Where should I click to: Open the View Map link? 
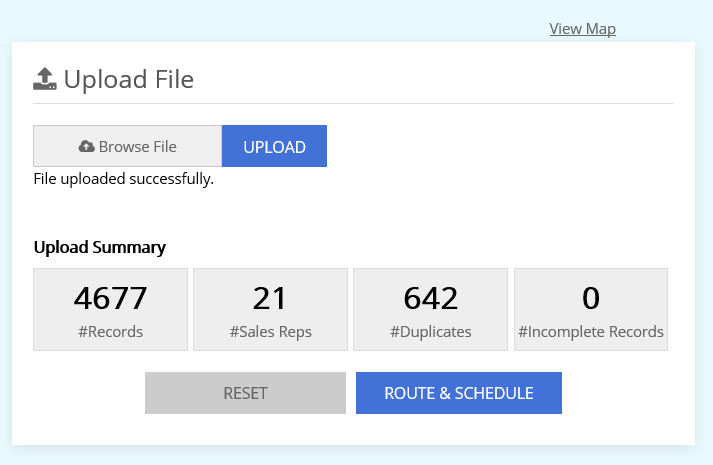(x=582, y=29)
